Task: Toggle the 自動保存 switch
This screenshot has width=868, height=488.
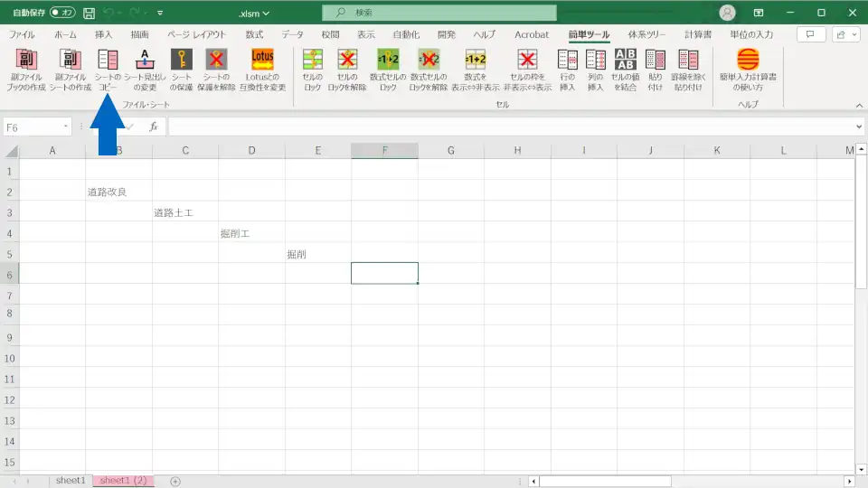Action: click(x=62, y=12)
